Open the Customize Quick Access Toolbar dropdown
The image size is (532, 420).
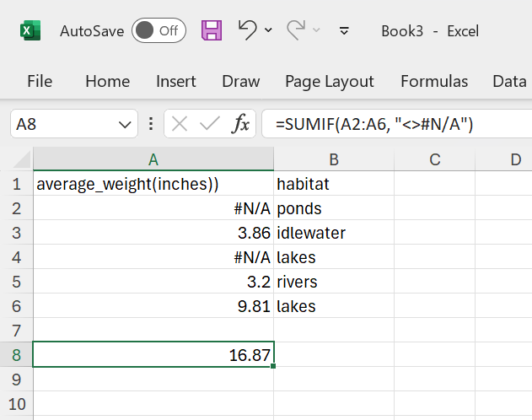tap(344, 31)
